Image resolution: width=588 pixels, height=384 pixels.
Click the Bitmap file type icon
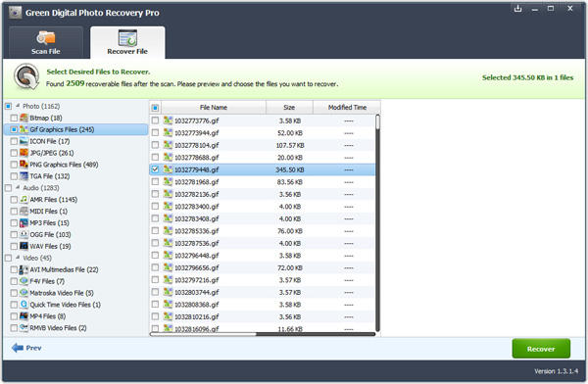(24, 118)
